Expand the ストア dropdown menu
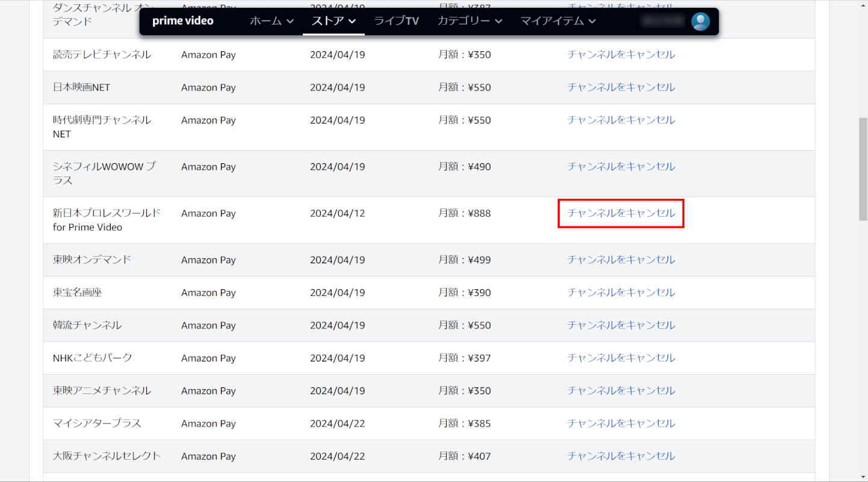This screenshot has height=482, width=868. (x=333, y=21)
